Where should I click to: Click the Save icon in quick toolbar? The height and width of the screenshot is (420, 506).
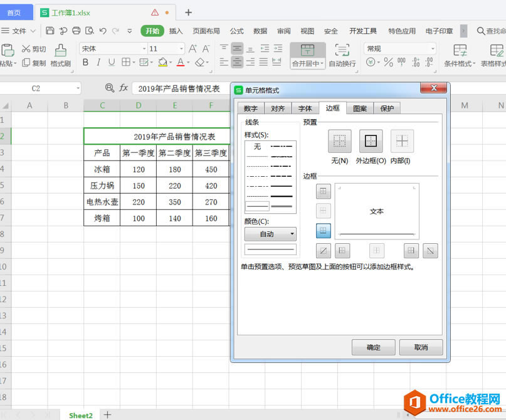point(50,31)
